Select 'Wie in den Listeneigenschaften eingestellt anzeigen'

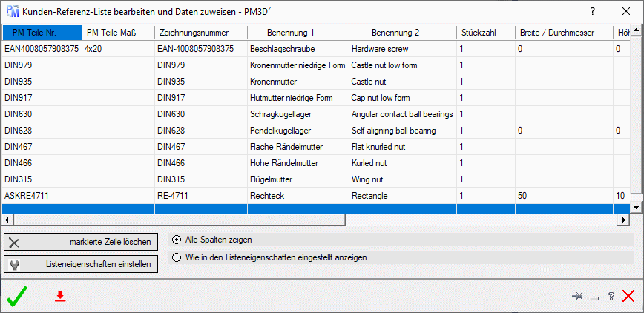tap(177, 257)
